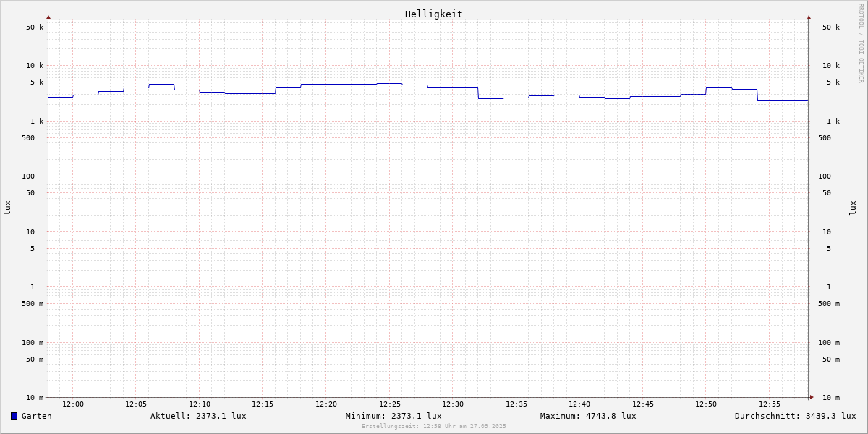This screenshot has height=434, width=868.
Task: Click the Aktuell 2373.1 lux value
Action: click(198, 416)
